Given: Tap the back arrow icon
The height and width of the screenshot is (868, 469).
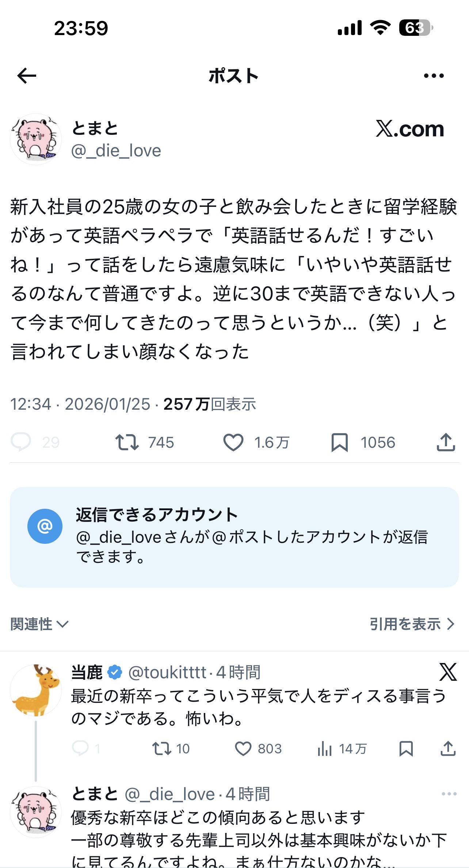Looking at the screenshot, I should 27,76.
